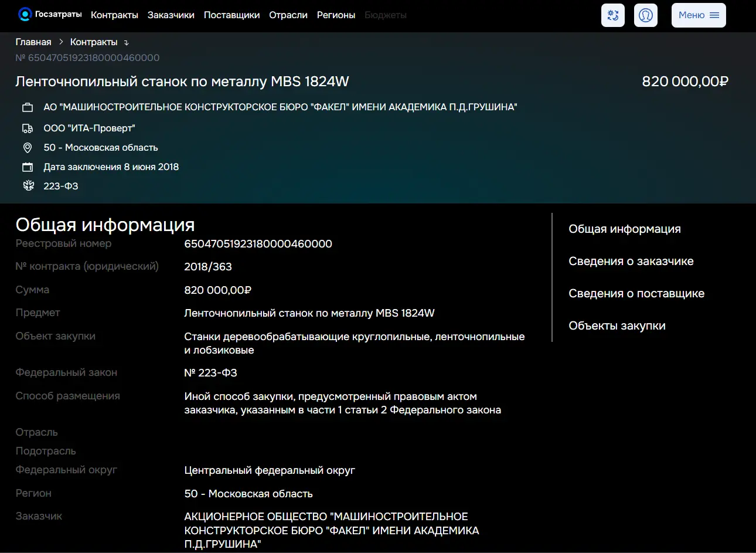The width and height of the screenshot is (756, 553).
Task: Click the Предмет value in the info table
Action: point(309,313)
